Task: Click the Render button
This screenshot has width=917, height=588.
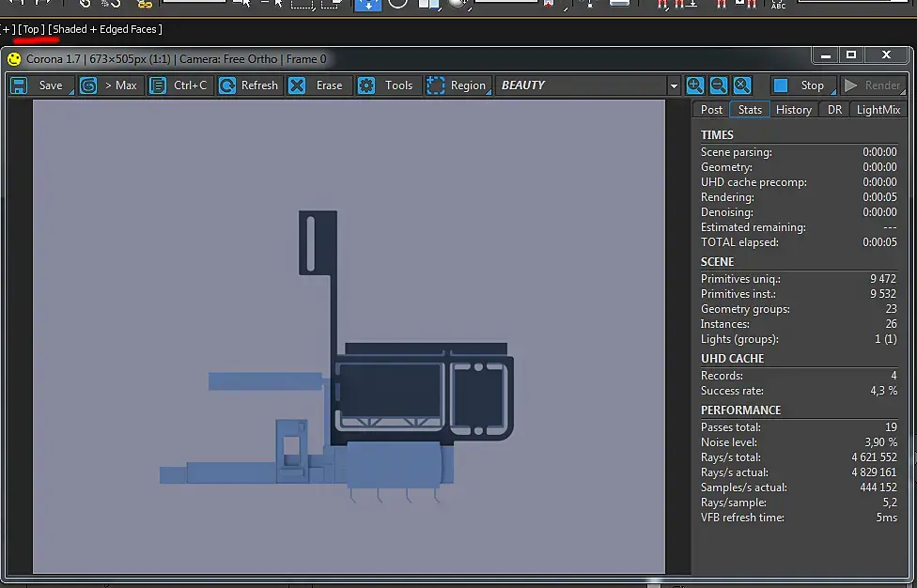Action: (873, 85)
